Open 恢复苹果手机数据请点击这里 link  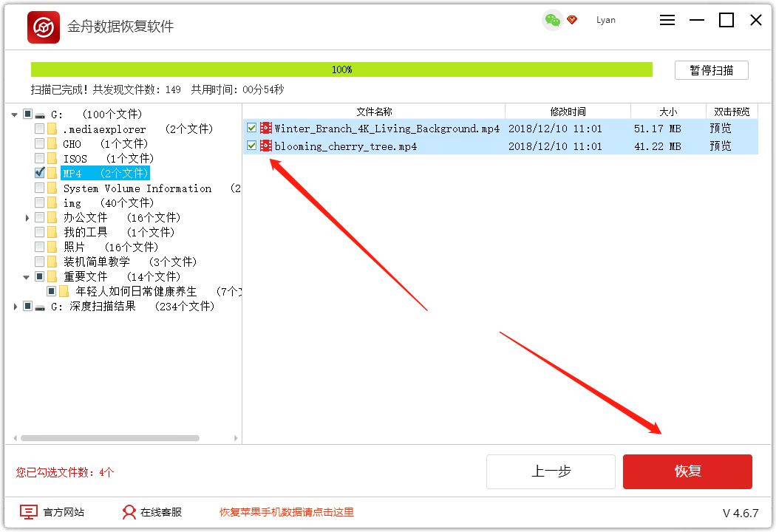tap(287, 511)
